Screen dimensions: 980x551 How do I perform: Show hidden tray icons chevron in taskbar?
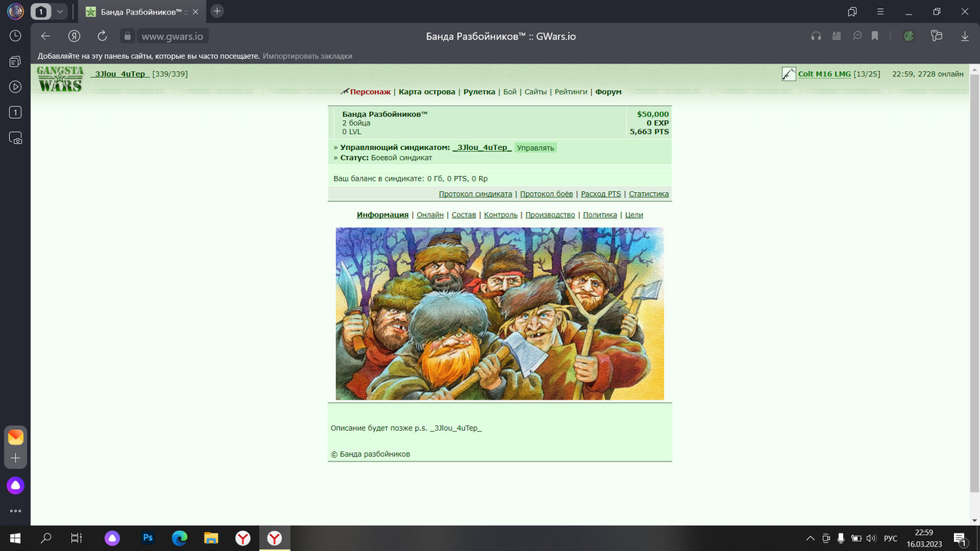pos(810,539)
